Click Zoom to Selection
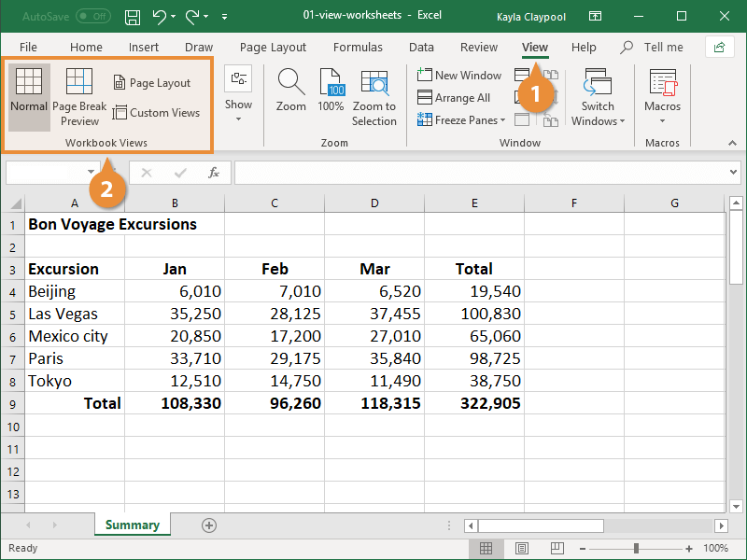747x560 pixels. 374,98
